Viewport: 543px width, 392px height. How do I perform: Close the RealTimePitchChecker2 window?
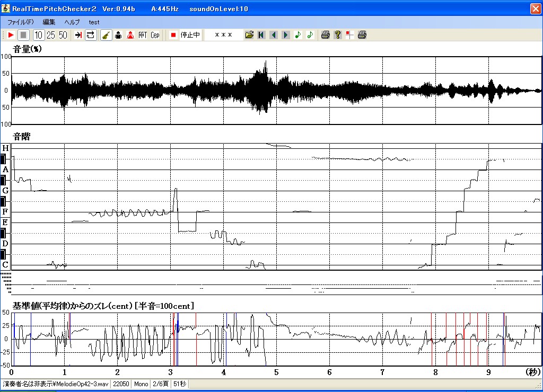(536, 8)
